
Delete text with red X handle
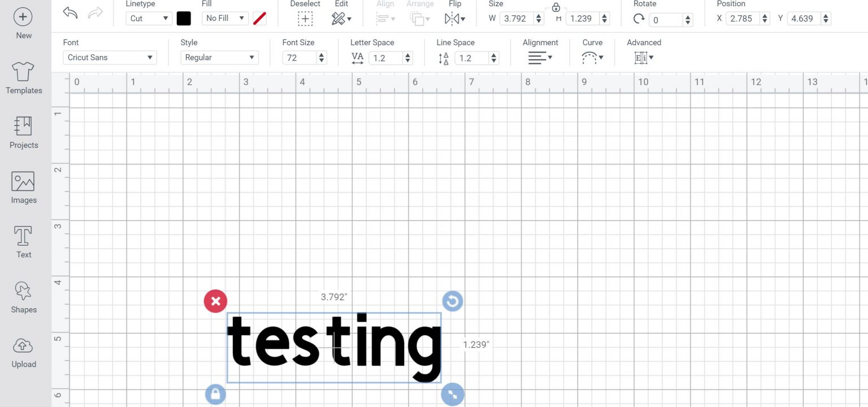click(x=215, y=301)
